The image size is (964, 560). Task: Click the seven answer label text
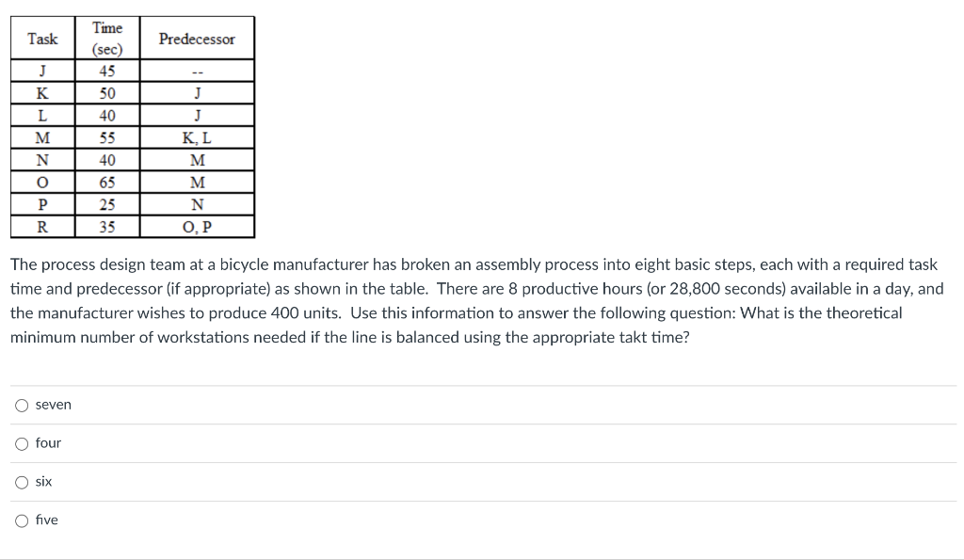pyautogui.click(x=53, y=405)
